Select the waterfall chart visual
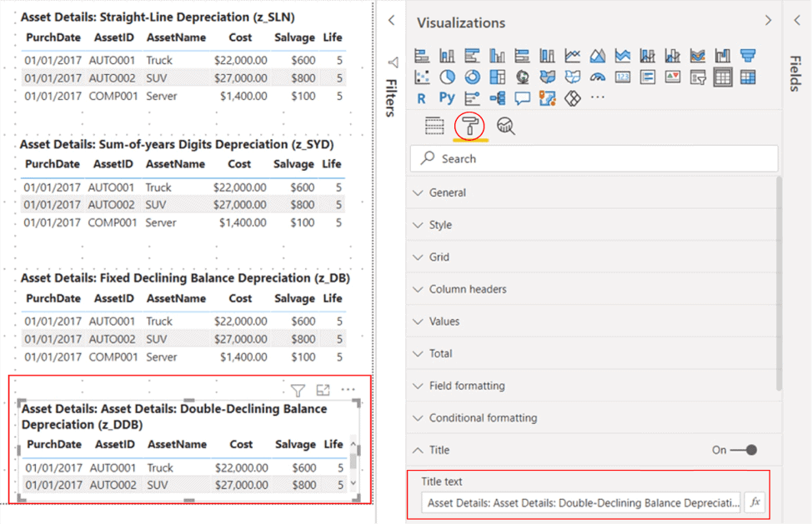Viewport: 812px width, 524px height. (723, 55)
